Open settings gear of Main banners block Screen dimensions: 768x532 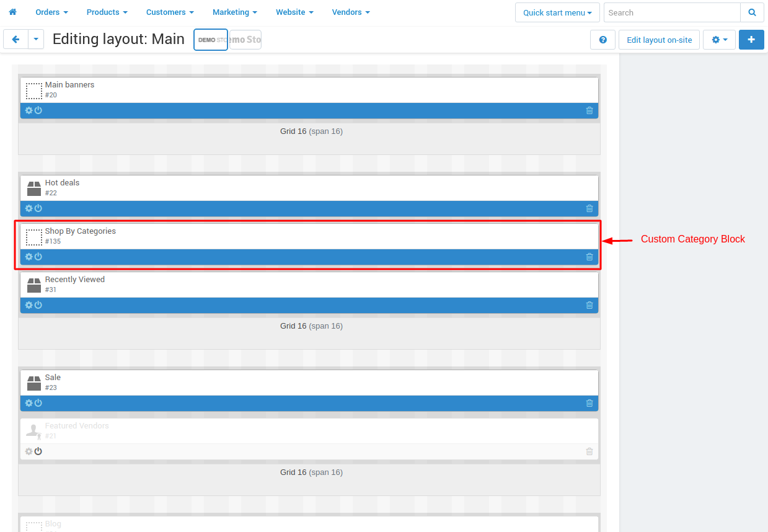coord(29,110)
